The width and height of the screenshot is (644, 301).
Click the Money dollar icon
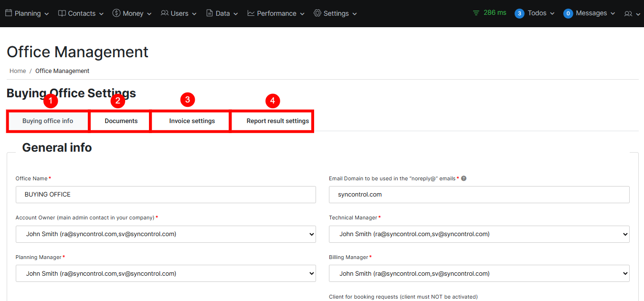116,13
